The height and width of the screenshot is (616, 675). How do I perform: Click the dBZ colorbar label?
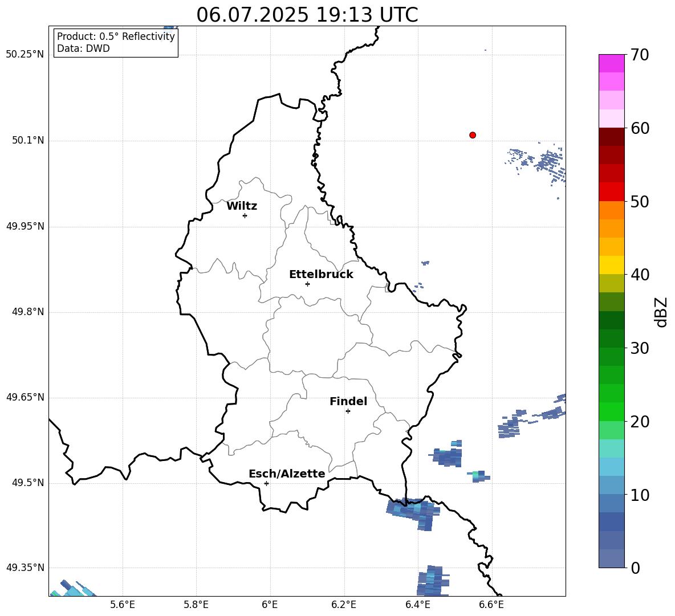(x=661, y=312)
